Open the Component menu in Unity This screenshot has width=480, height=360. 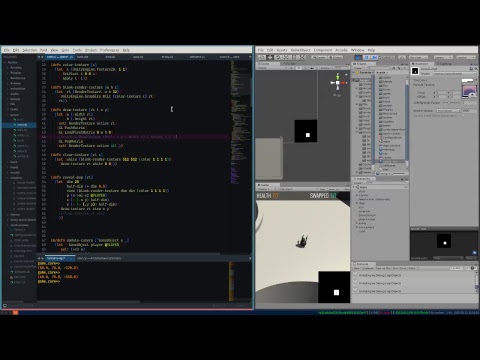pos(323,50)
